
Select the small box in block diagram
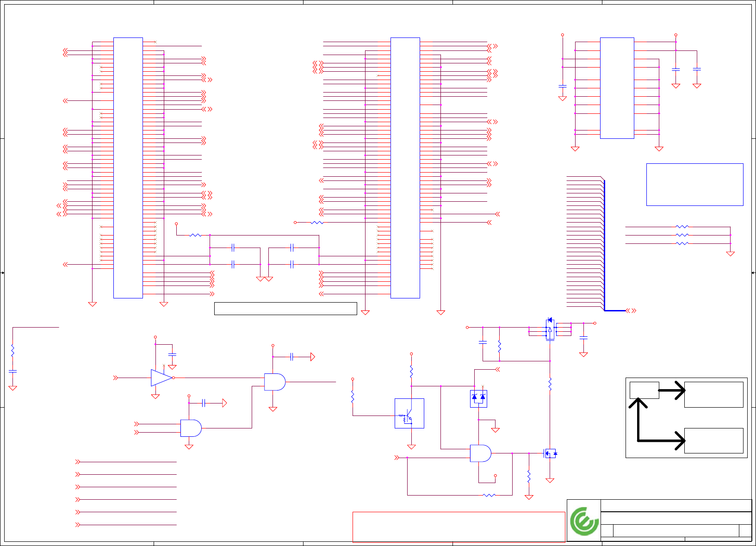[x=644, y=391]
